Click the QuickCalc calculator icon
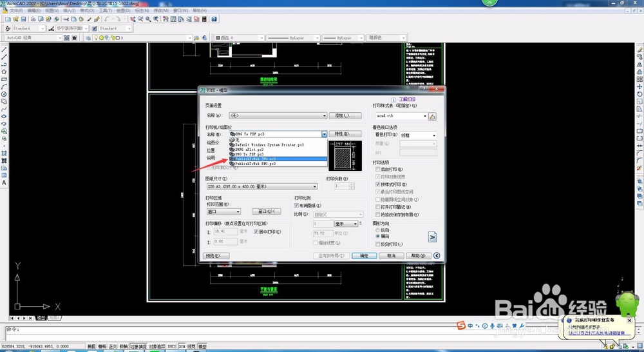 (204, 19)
